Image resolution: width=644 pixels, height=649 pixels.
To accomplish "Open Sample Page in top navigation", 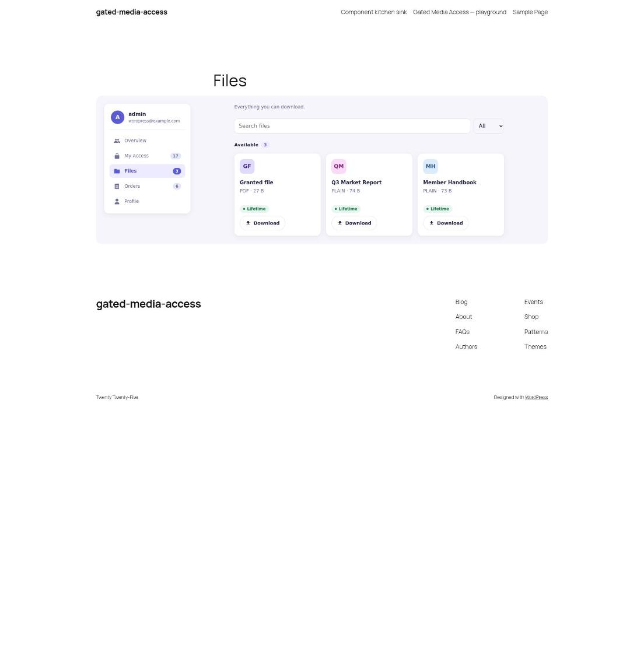I will (530, 12).
